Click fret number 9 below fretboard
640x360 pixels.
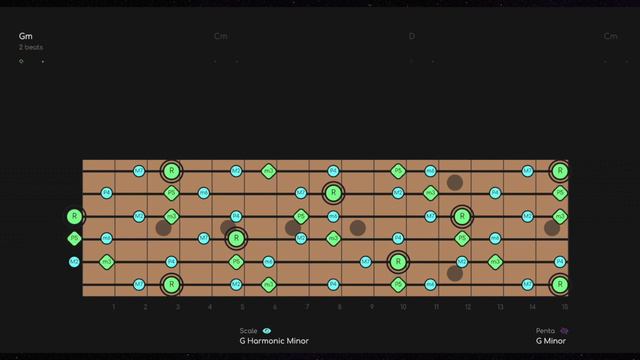(x=371, y=307)
